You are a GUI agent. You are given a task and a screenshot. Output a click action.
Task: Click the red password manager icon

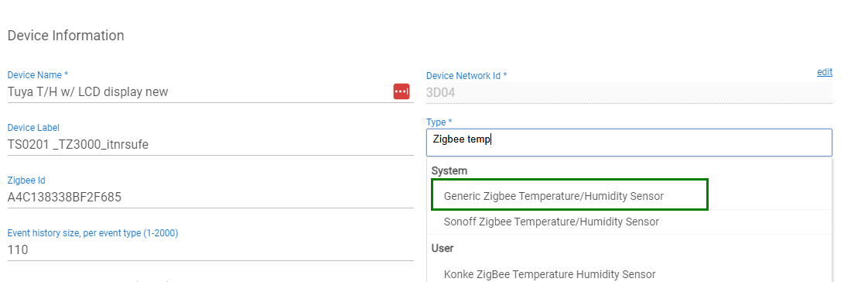click(x=402, y=91)
